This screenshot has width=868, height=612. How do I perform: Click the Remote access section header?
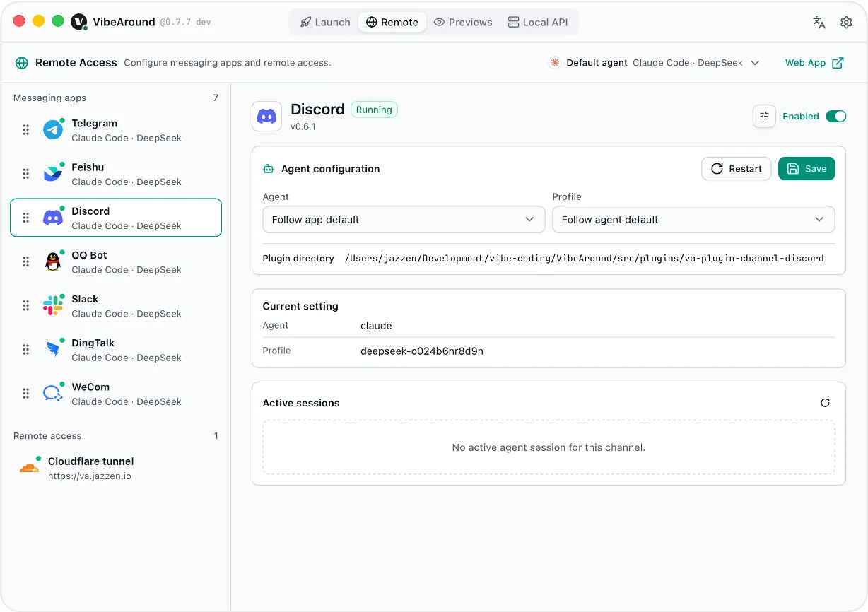(47, 436)
